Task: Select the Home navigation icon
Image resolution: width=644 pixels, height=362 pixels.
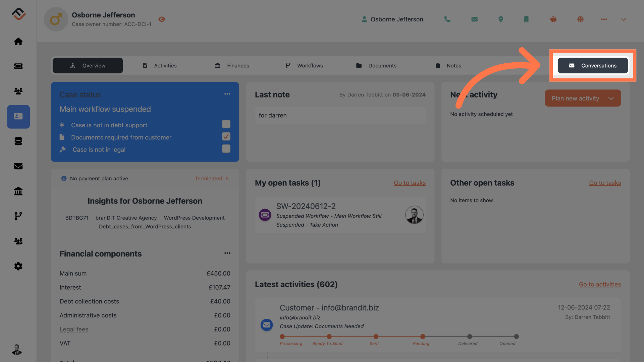Action: 18,41
